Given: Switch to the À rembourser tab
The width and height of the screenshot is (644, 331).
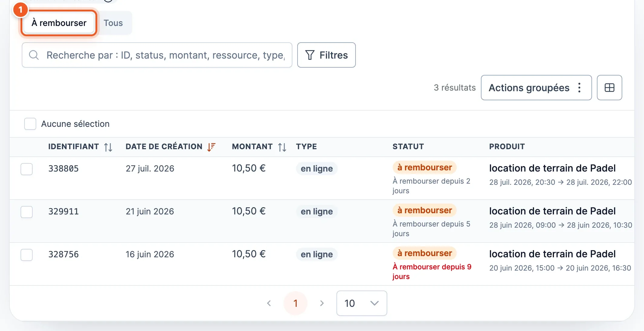Looking at the screenshot, I should pyautogui.click(x=59, y=23).
